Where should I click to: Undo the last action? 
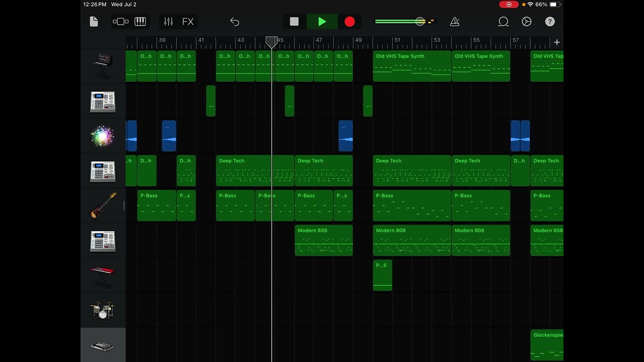234,22
